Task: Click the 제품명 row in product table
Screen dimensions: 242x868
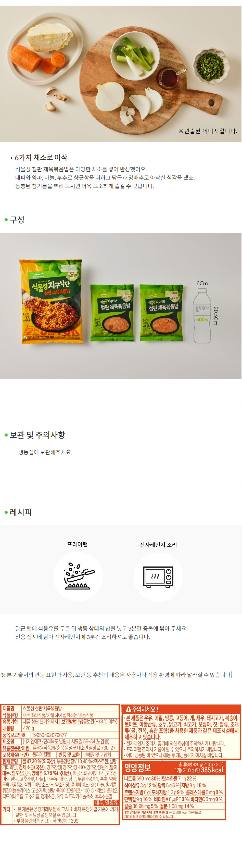Action: [60, 708]
